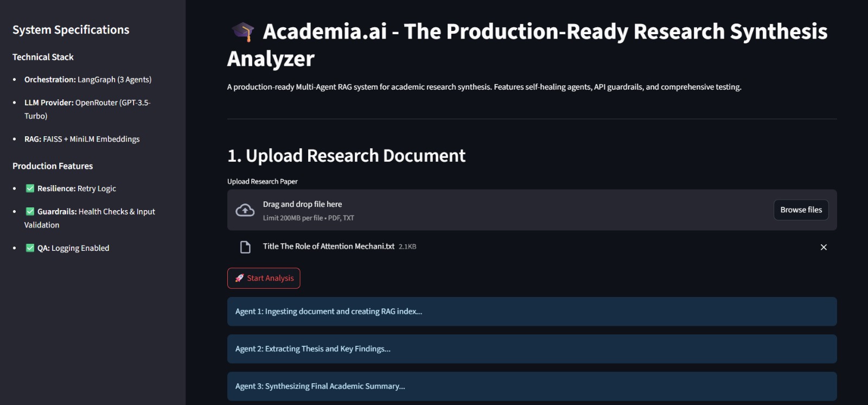Click green checkmark next to Resilience
The width and height of the screenshot is (868, 405).
(30, 188)
